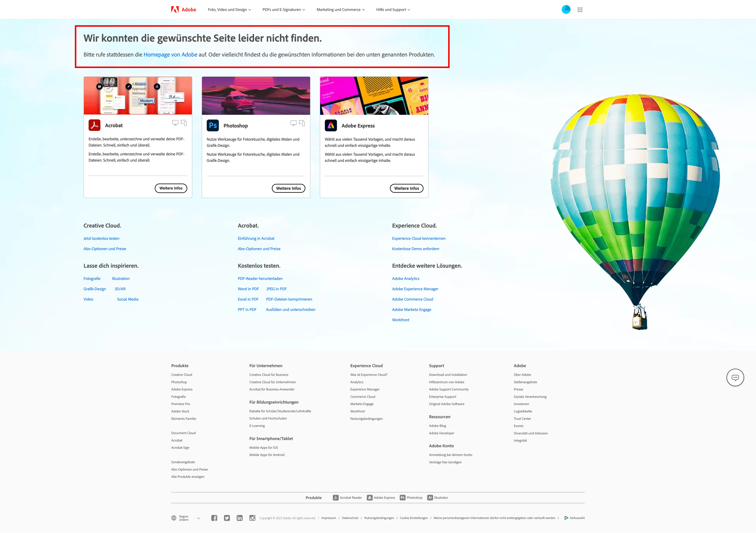
Task: Click Weitere Infos on the Photoshop card
Action: pos(288,188)
